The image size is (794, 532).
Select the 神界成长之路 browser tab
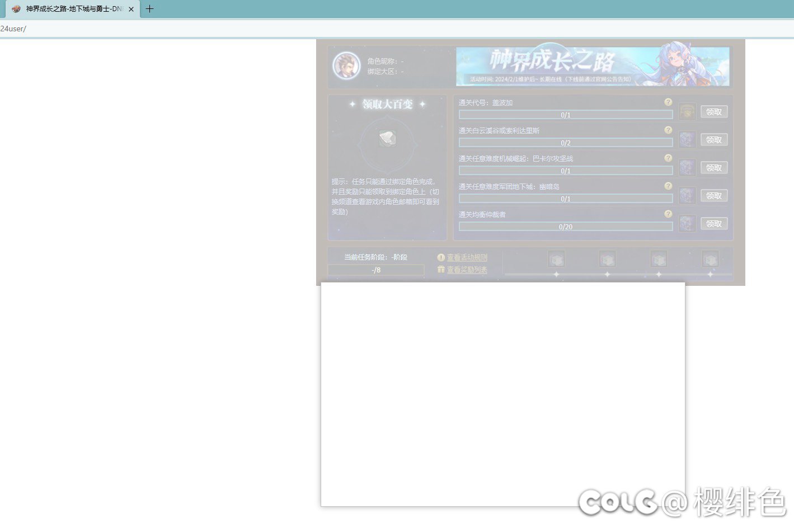pos(73,9)
